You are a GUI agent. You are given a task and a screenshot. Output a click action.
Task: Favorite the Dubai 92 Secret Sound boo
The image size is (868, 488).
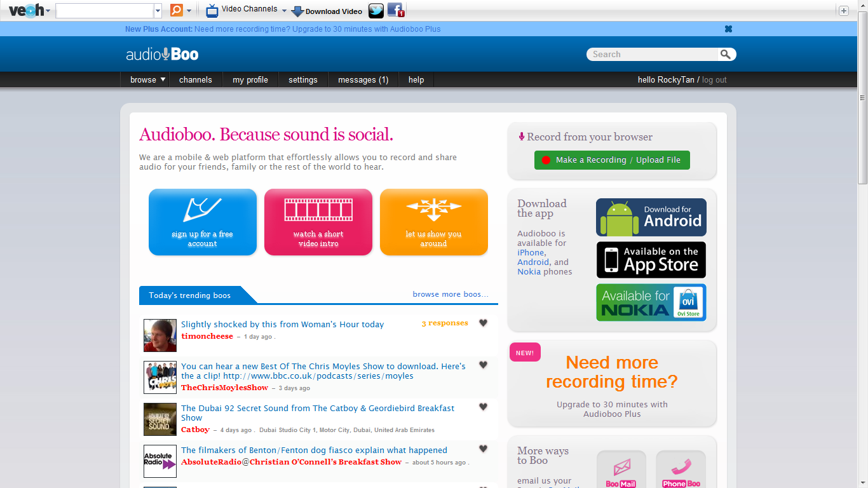click(x=483, y=407)
